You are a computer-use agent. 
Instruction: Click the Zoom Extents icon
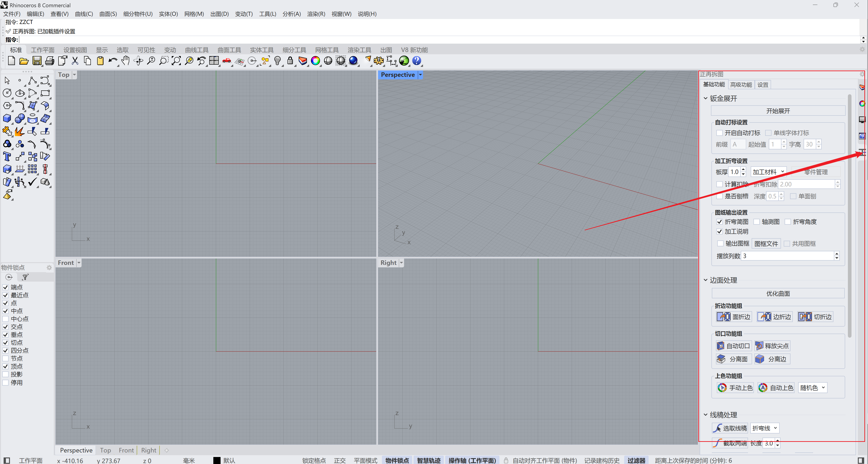coord(176,61)
